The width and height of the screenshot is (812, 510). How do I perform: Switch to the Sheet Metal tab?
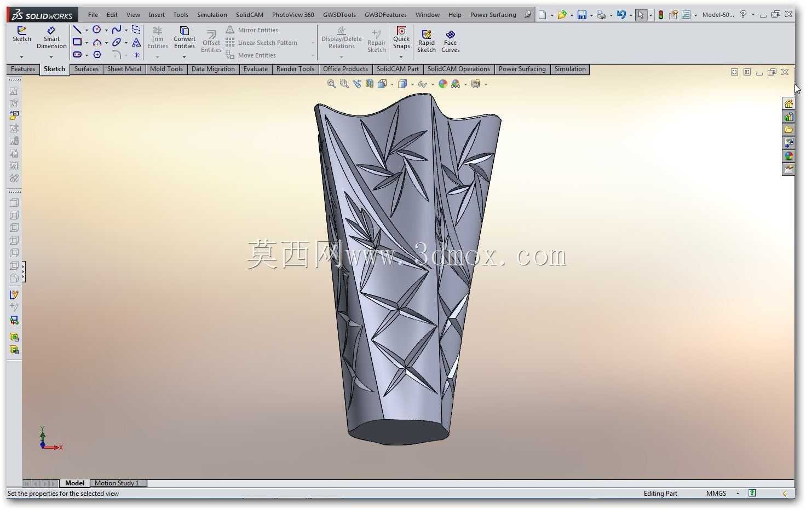click(124, 69)
